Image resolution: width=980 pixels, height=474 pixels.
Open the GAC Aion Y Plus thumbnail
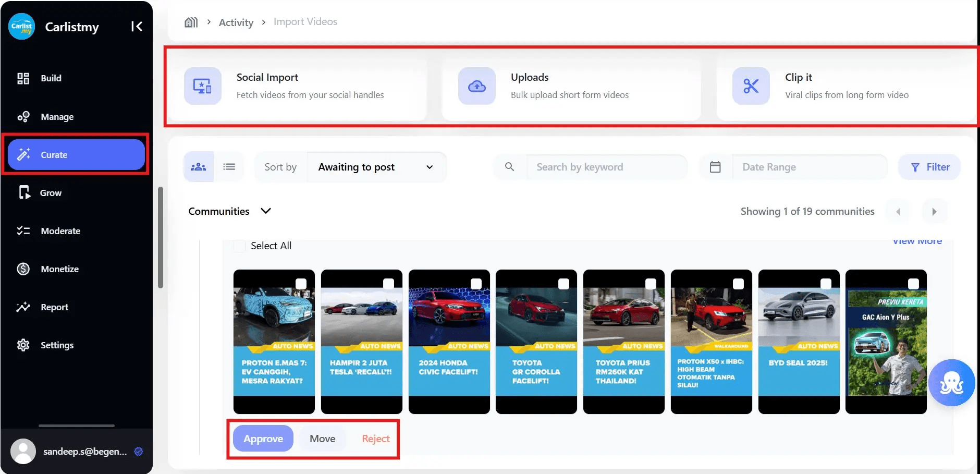[886, 342]
